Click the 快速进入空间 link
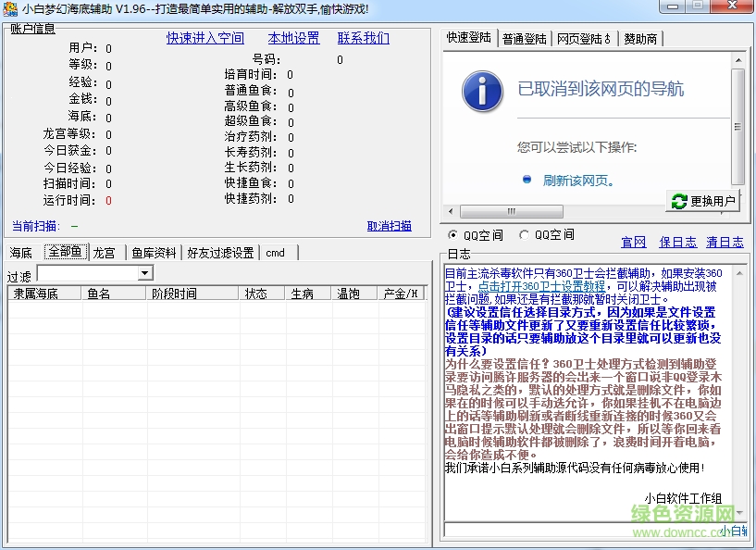756x550 pixels. [204, 38]
